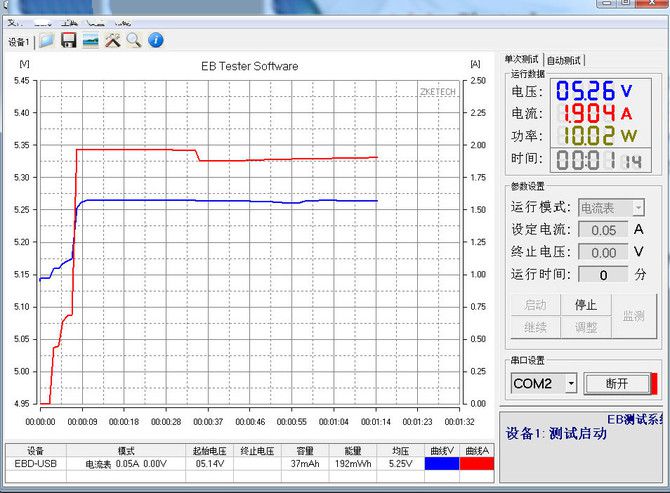Click the 均压 column header
The height and width of the screenshot is (493, 670).
pos(401,451)
